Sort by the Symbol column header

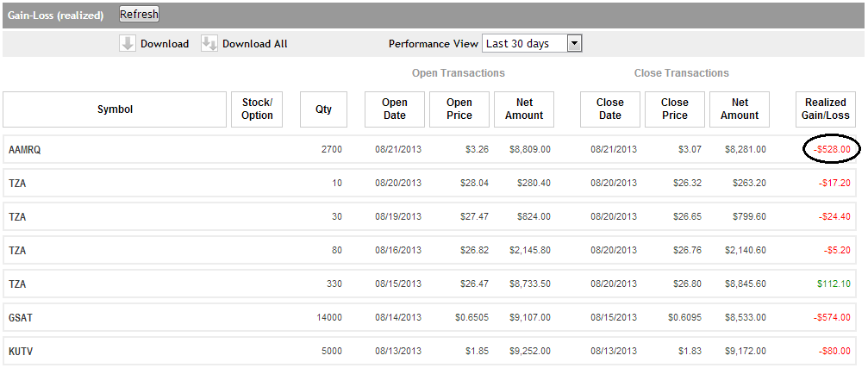(115, 109)
